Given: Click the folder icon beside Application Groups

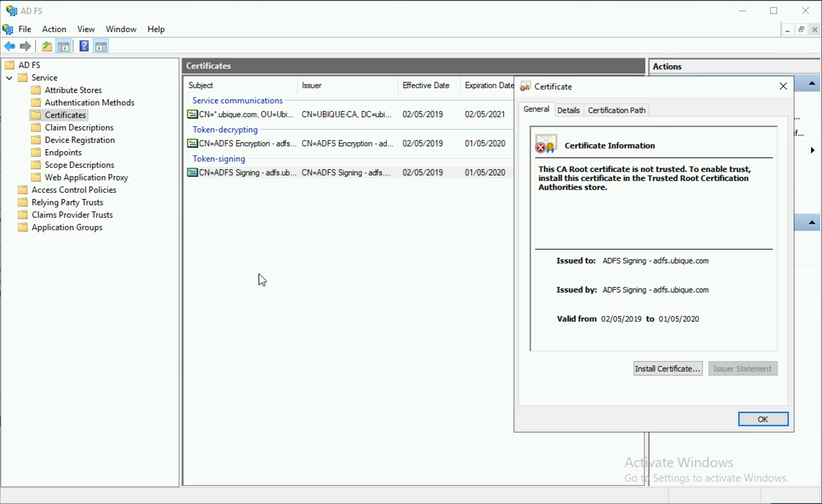Looking at the screenshot, I should pyautogui.click(x=22, y=227).
